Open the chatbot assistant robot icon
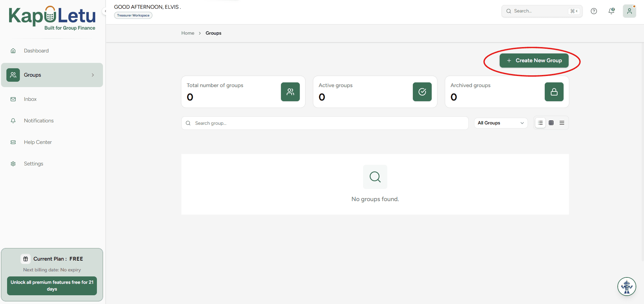 coord(627,287)
